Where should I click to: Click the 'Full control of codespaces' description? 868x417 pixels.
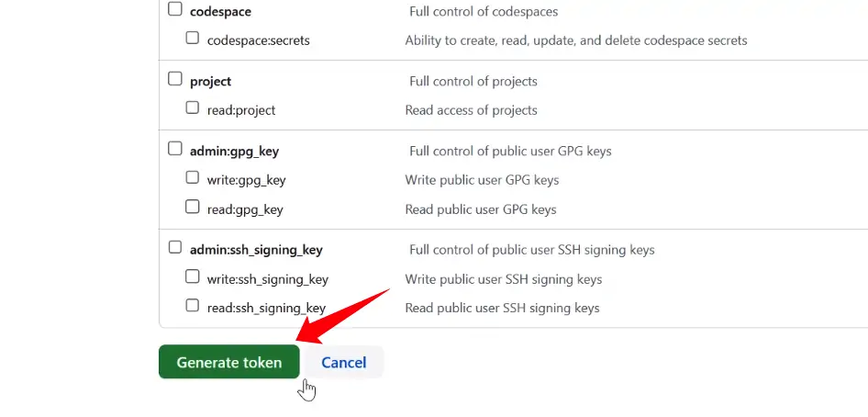pos(484,12)
